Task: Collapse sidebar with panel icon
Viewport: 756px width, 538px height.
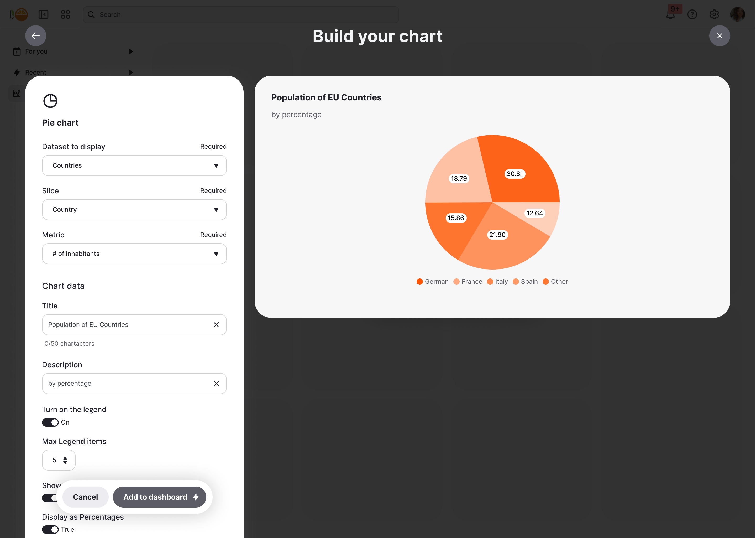Action: coord(43,14)
